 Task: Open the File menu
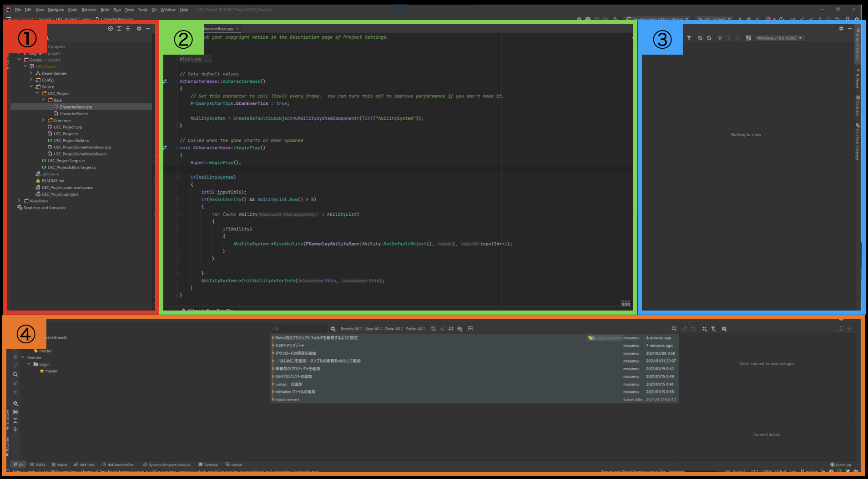coord(18,10)
